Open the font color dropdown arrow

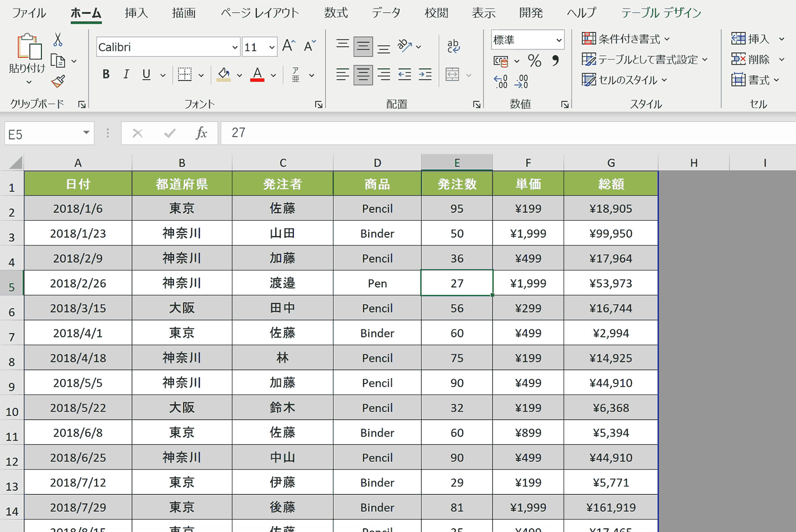273,74
